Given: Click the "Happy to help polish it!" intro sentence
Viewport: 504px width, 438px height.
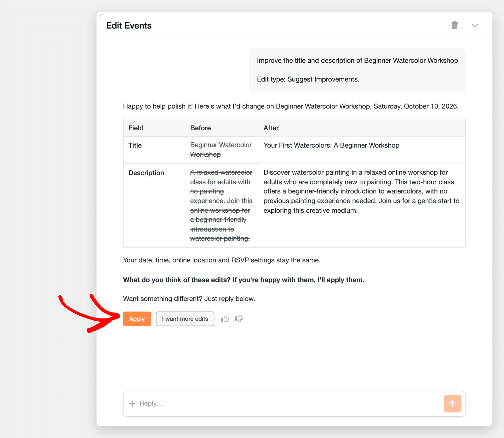Looking at the screenshot, I should click(291, 106).
